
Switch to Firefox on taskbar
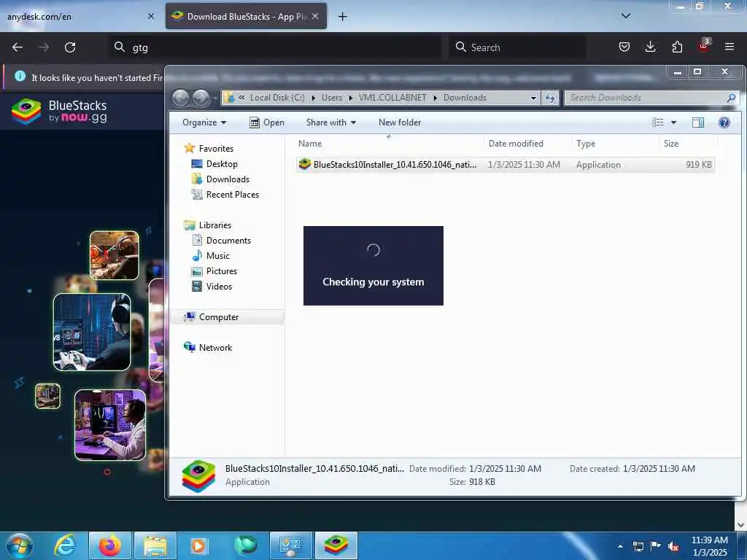point(109,545)
